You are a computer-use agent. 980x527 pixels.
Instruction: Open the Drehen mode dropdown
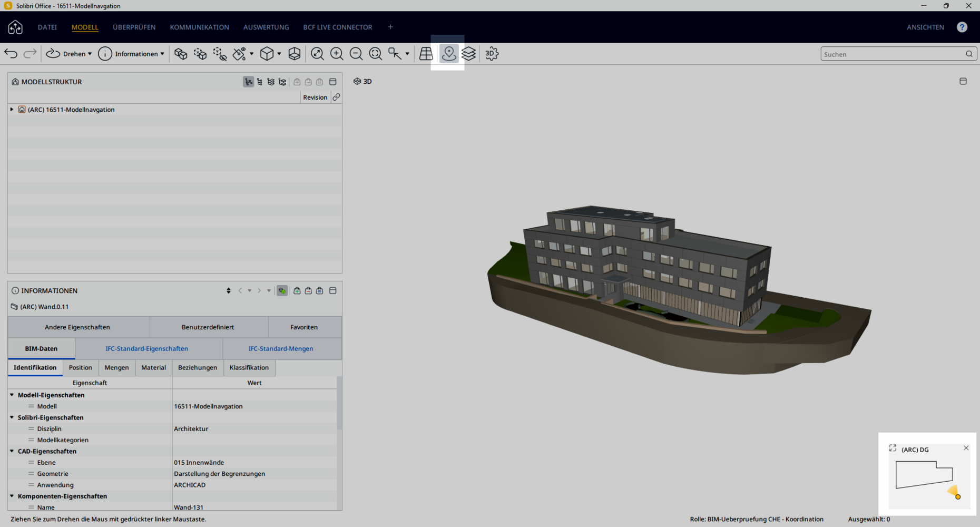[x=69, y=54]
